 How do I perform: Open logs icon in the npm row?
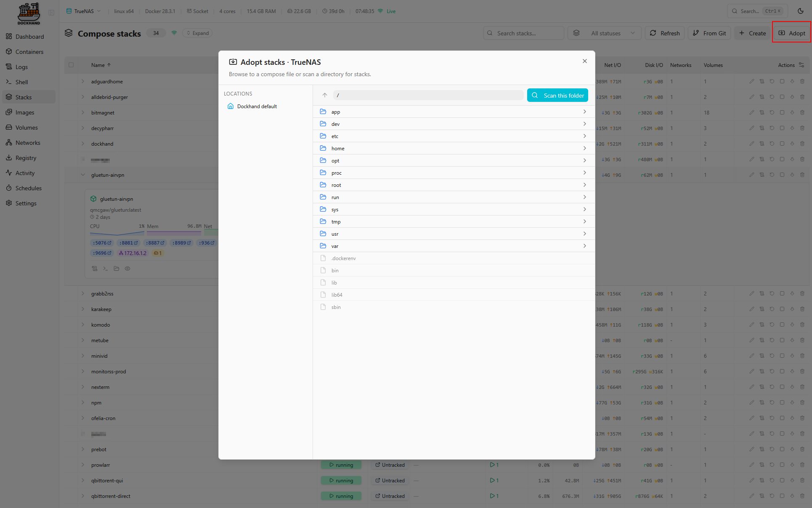click(762, 402)
